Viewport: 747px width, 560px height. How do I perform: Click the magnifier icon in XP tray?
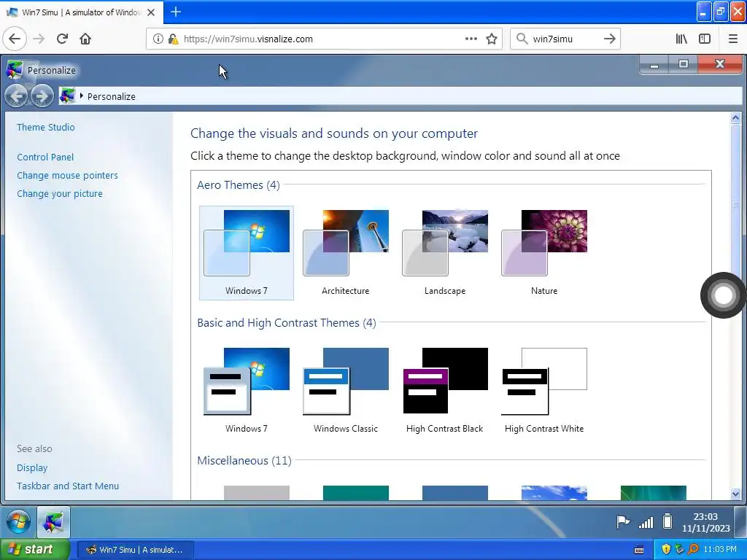pyautogui.click(x=693, y=550)
